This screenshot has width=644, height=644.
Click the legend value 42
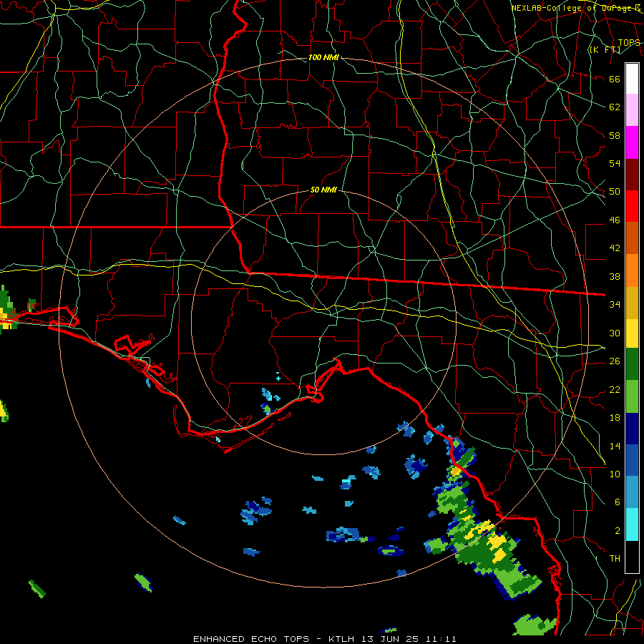(615, 248)
